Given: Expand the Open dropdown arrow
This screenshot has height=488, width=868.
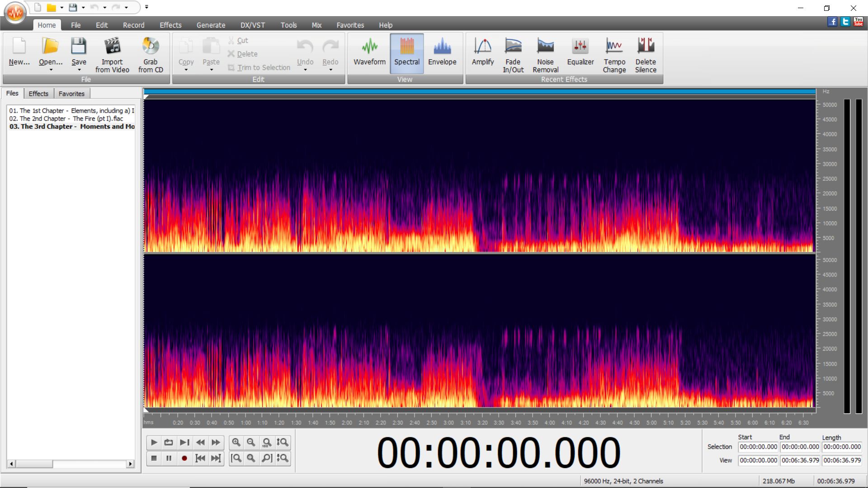Looking at the screenshot, I should click(x=51, y=70).
